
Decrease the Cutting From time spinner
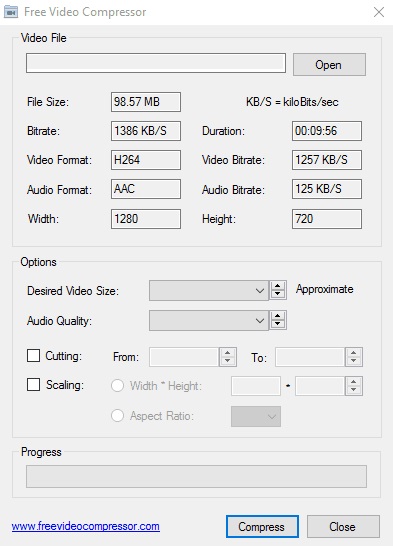pyautogui.click(x=228, y=361)
